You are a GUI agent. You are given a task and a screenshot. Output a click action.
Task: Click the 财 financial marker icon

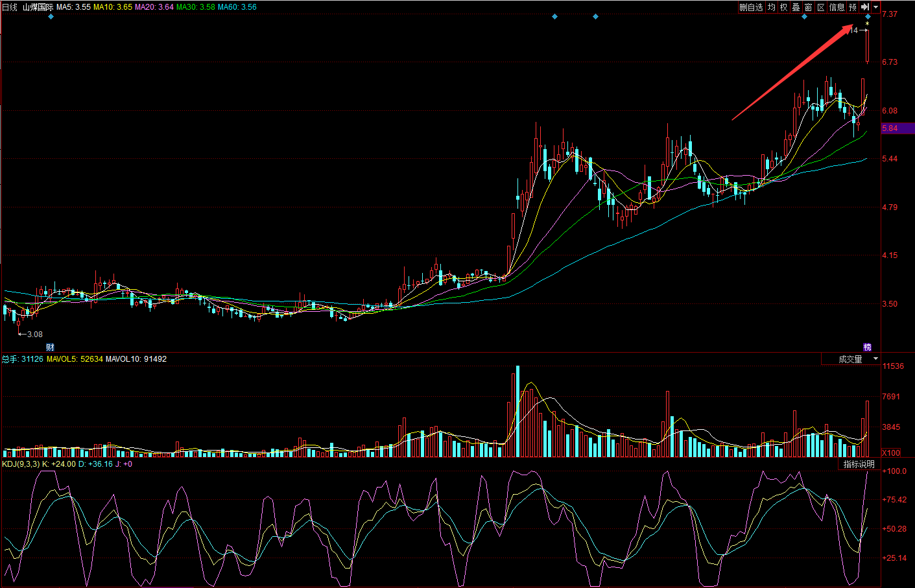point(50,347)
